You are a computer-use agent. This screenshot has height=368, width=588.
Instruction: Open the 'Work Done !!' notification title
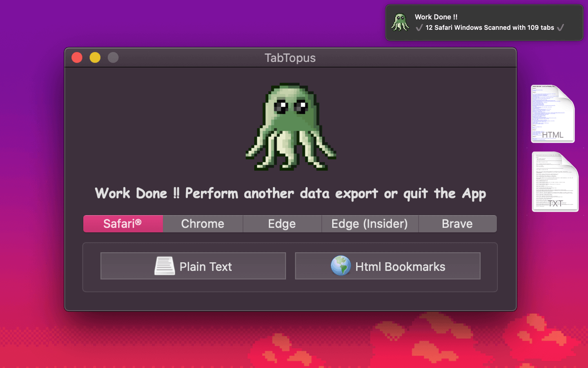[x=436, y=17]
